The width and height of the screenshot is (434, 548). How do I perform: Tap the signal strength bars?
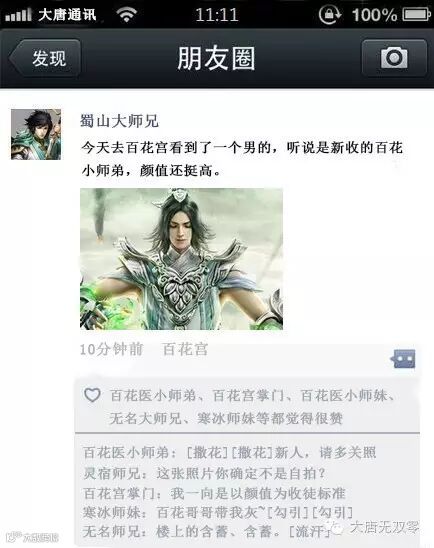pos(19,15)
